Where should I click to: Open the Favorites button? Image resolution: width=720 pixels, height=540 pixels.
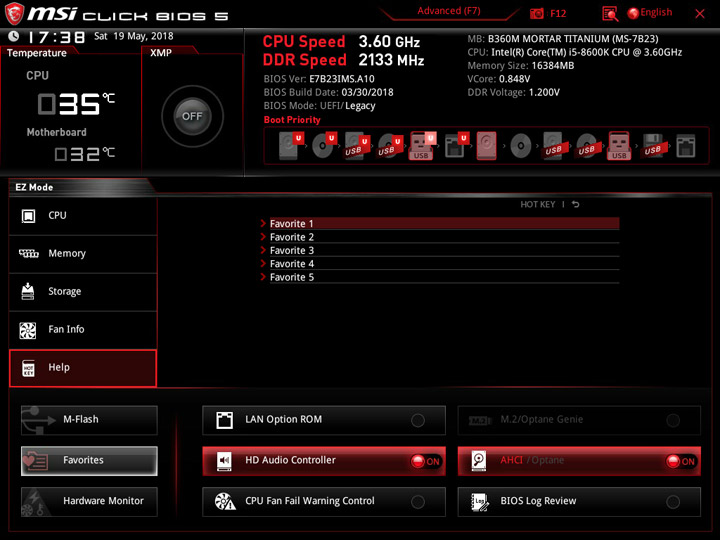point(89,461)
